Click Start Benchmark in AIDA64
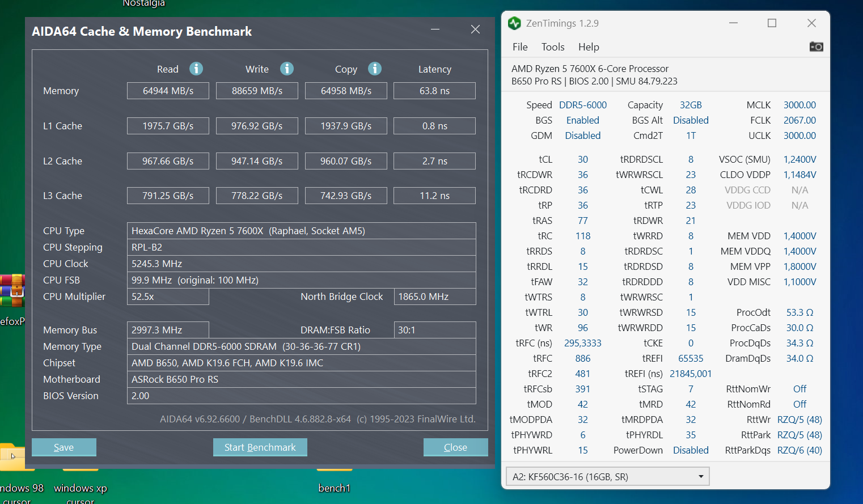863x504 pixels. (x=260, y=447)
